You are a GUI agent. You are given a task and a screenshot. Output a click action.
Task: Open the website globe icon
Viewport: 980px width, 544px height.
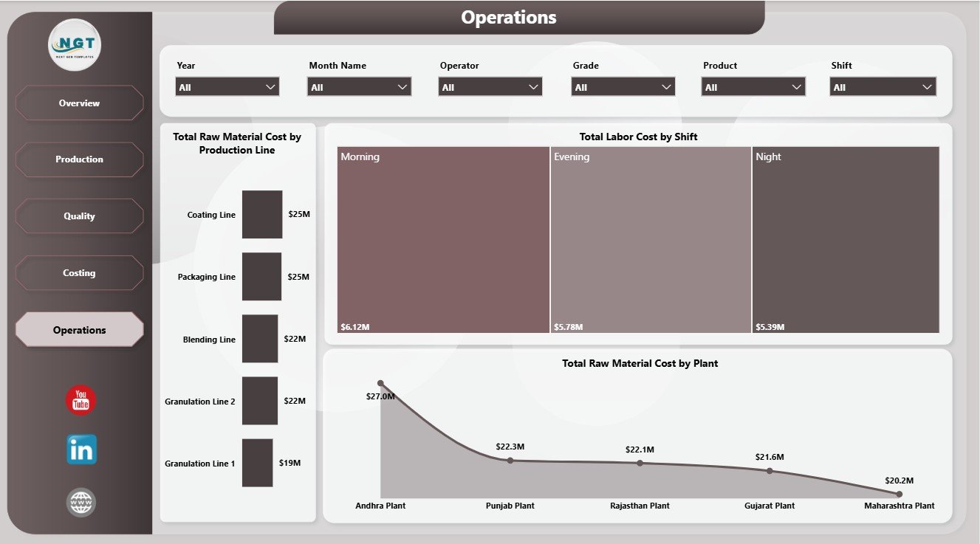click(81, 503)
